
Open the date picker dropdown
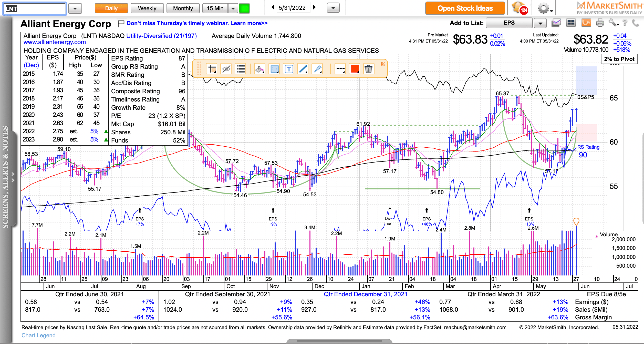coord(333,8)
